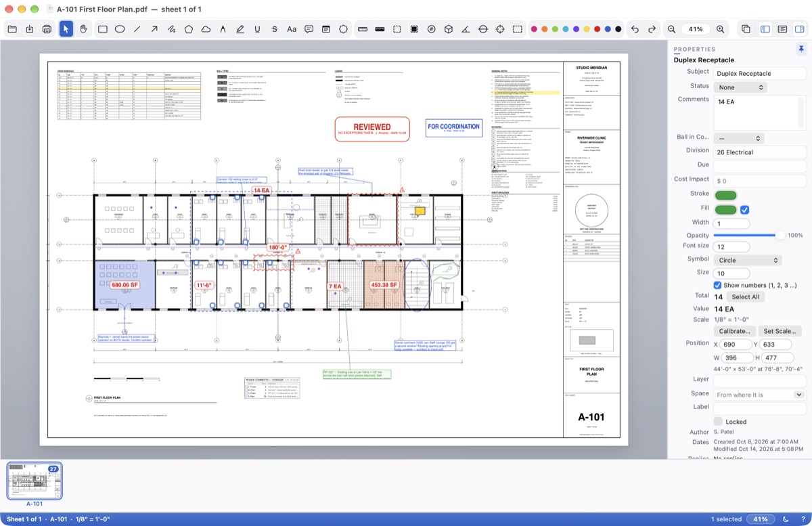
Task: Open the green Stroke color swatch
Action: [x=725, y=196]
